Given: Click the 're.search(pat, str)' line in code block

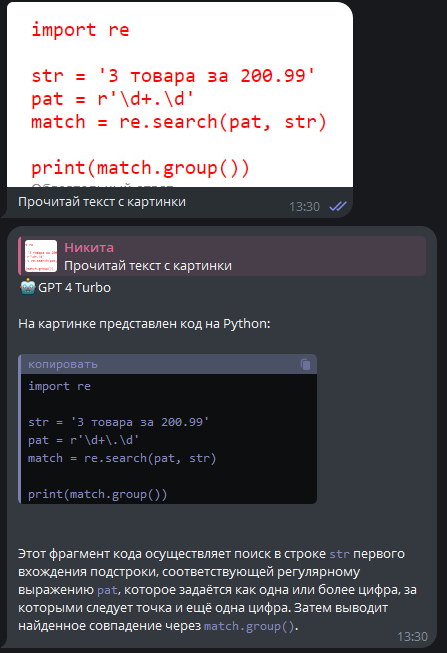Looking at the screenshot, I should point(122,458).
